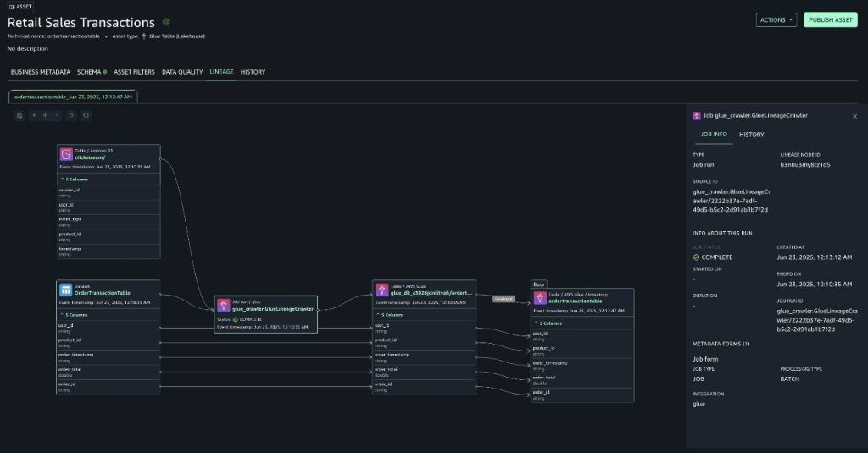Click the Publish Asset button
This screenshot has width=868, height=453.
tap(831, 20)
